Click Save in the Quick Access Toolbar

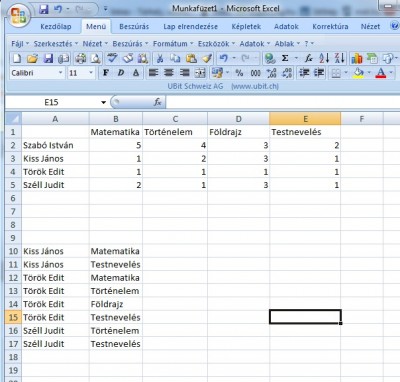(x=44, y=9)
